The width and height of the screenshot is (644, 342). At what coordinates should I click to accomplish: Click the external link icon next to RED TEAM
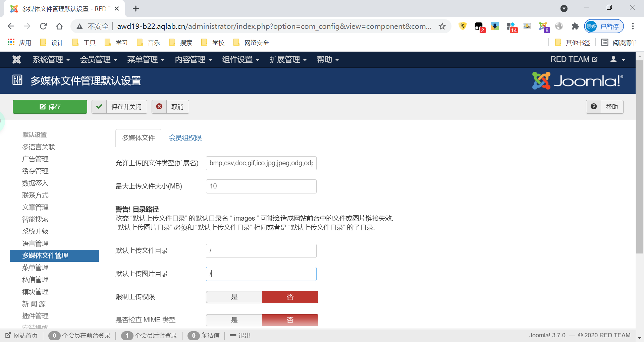pos(595,59)
